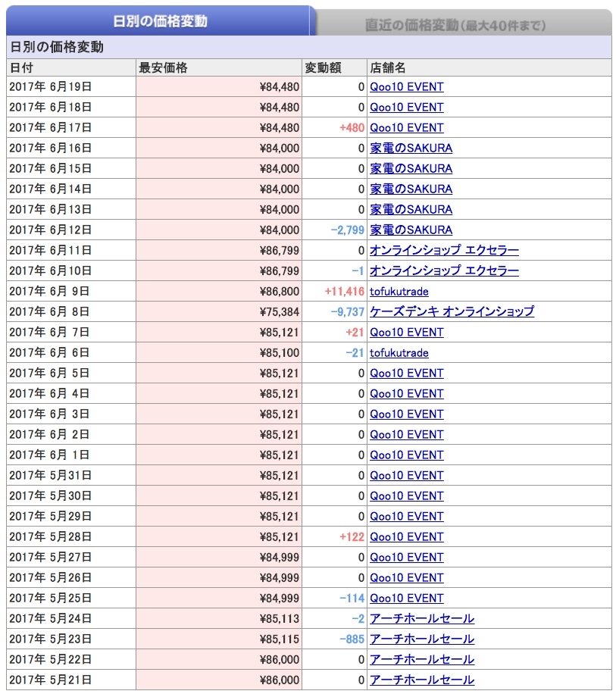This screenshot has height=694, width=616.
Task: Visit 家電のSAKURA shop for 6月13日
Action: 411,209
